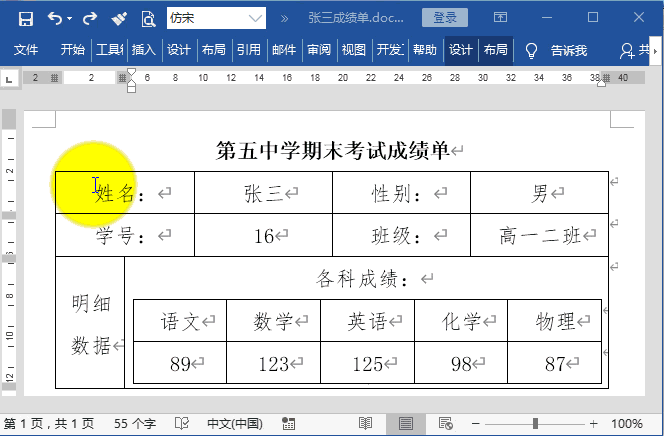Click the Tell Me lightbulb icon

tap(531, 50)
